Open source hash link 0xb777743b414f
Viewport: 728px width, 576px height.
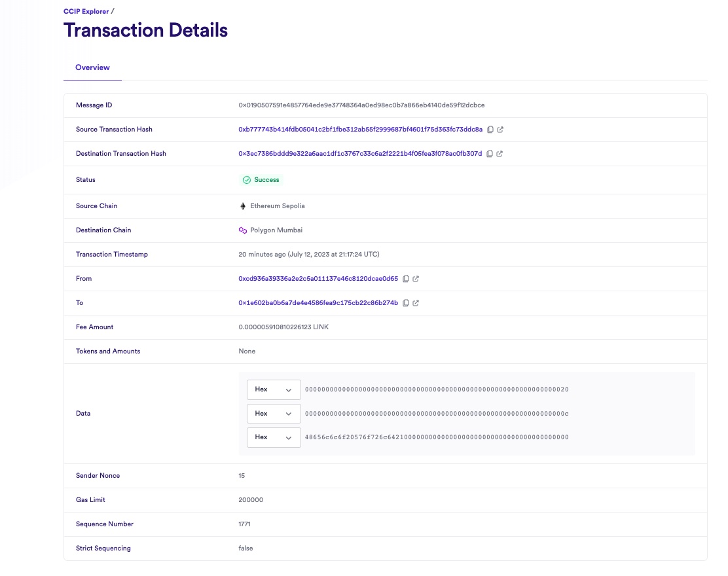(360, 130)
